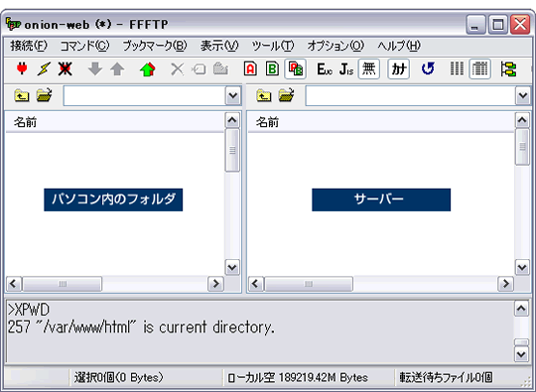Click local pane scroll right arrow
Screen dimensions: 536x392
[x=215, y=284]
